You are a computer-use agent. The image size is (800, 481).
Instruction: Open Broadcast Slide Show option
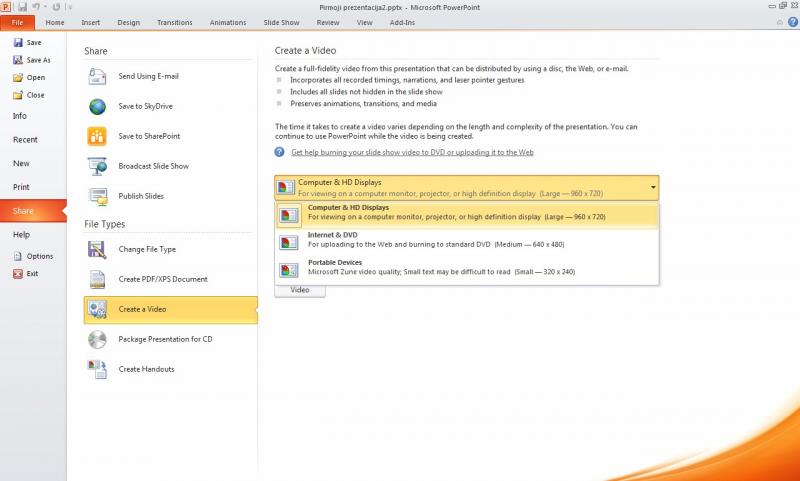point(168,166)
